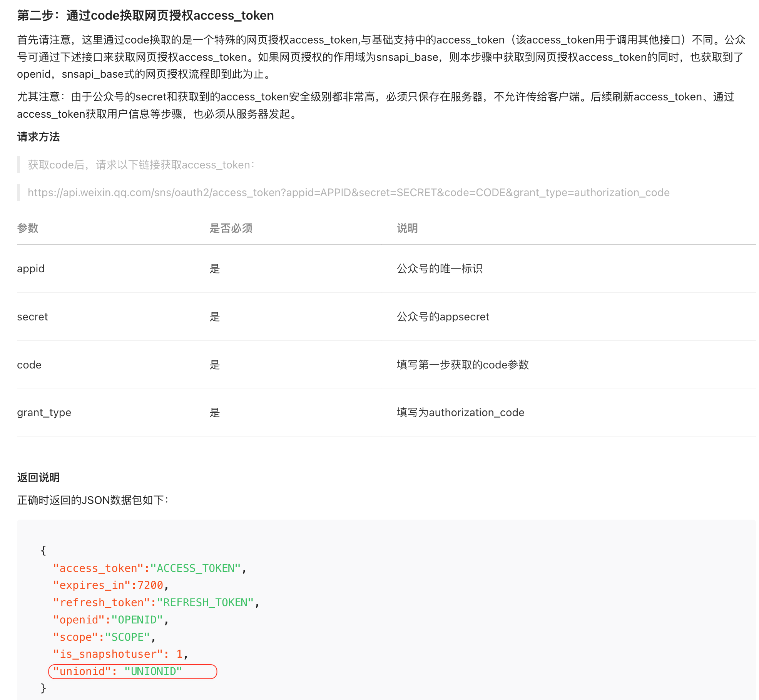Click the 请求方法 section heading
This screenshot has width=759, height=700.
pos(38,137)
